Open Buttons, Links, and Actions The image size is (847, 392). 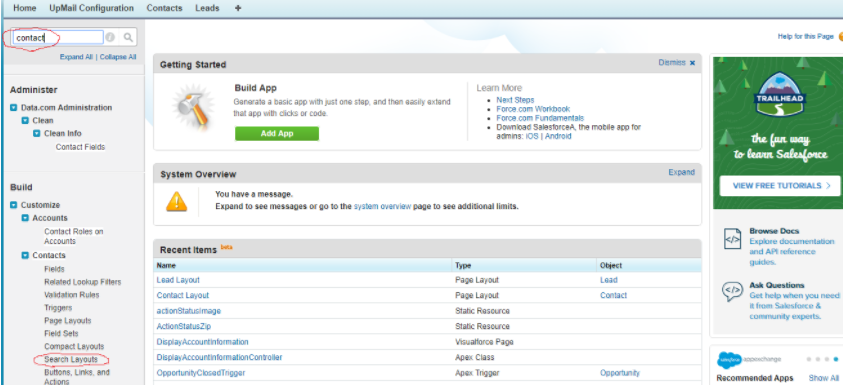click(77, 377)
